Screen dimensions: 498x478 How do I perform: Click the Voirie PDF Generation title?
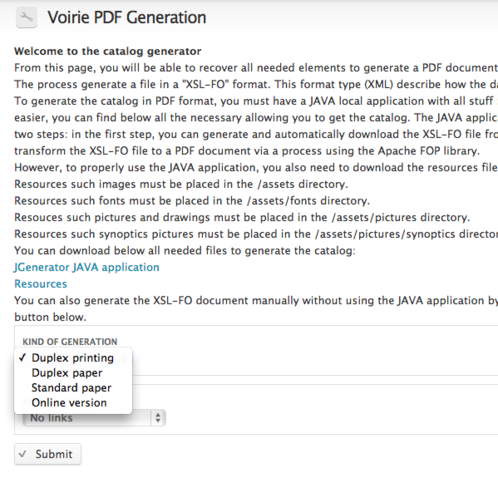coord(127,17)
